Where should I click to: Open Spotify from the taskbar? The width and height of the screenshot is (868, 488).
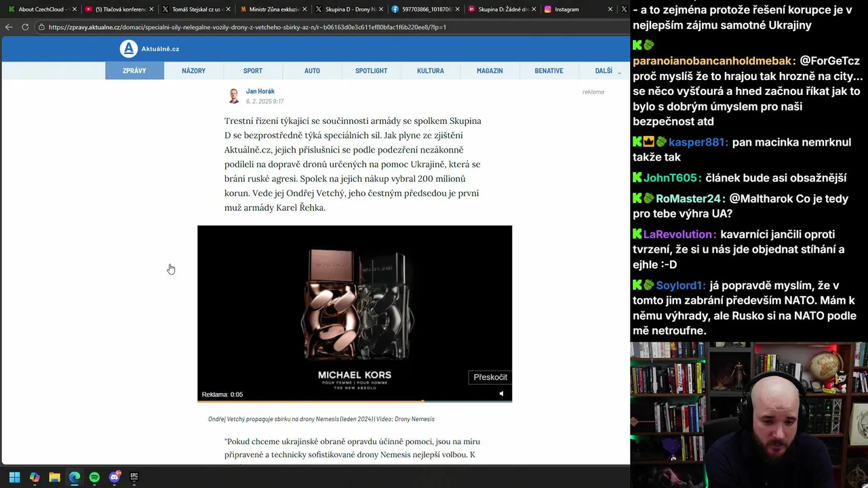coord(94,477)
